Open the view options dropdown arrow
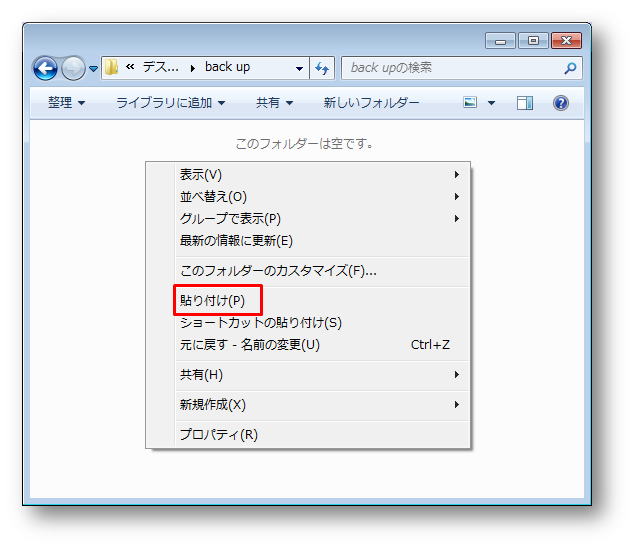This screenshot has height=548, width=634. (491, 103)
